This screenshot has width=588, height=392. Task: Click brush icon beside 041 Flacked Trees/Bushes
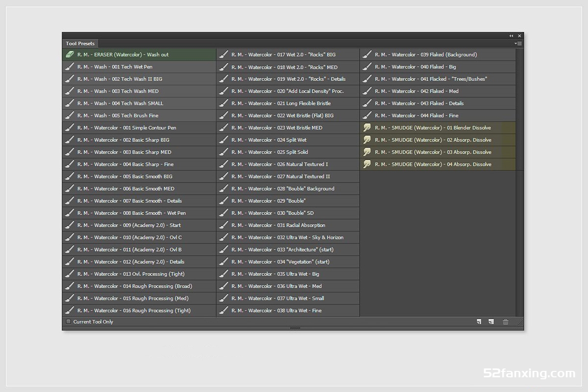coord(367,79)
